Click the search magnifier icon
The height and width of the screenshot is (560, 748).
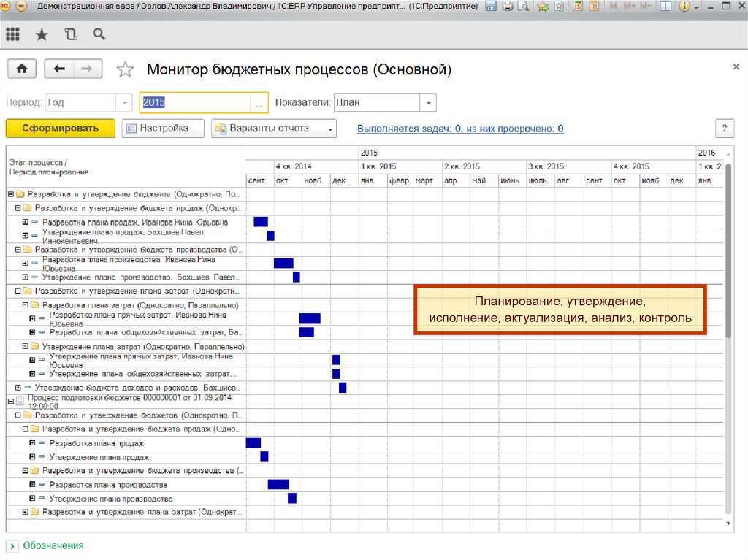click(99, 34)
